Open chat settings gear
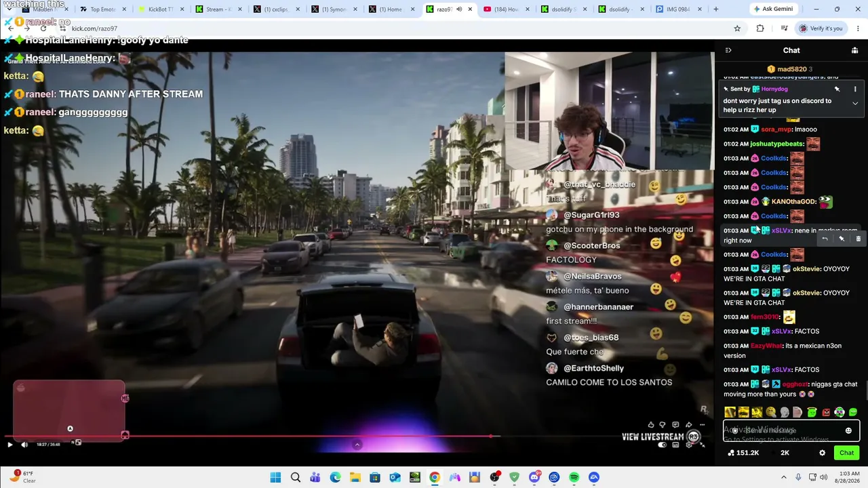The image size is (868, 488). point(822,453)
